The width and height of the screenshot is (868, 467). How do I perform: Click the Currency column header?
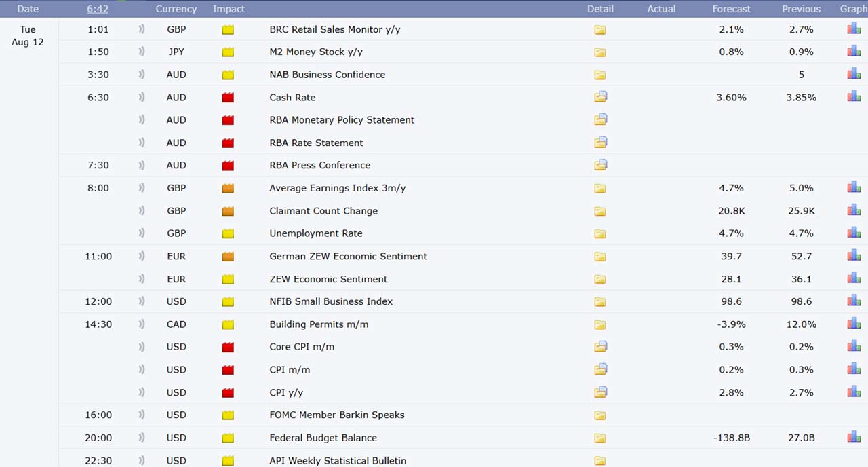coord(176,9)
